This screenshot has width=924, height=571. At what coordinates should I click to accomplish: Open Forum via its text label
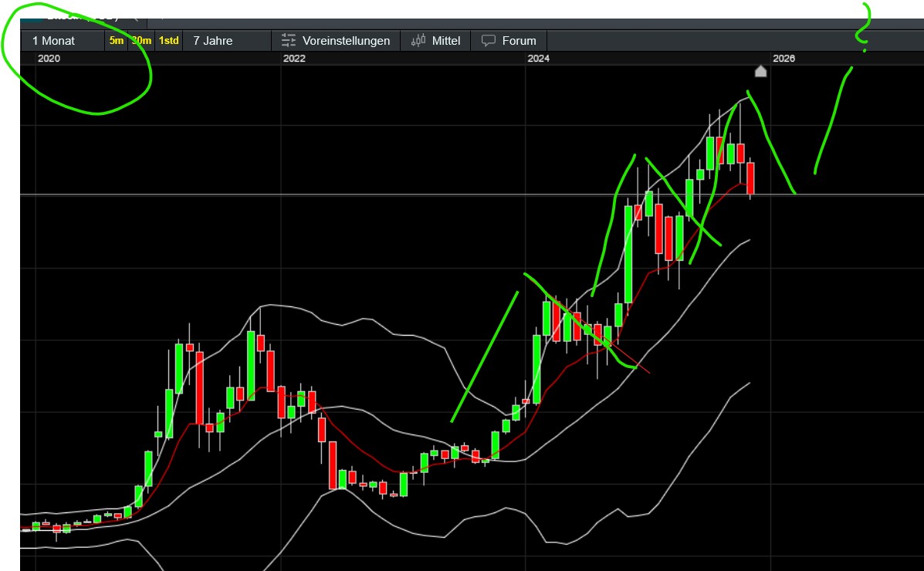coord(519,41)
